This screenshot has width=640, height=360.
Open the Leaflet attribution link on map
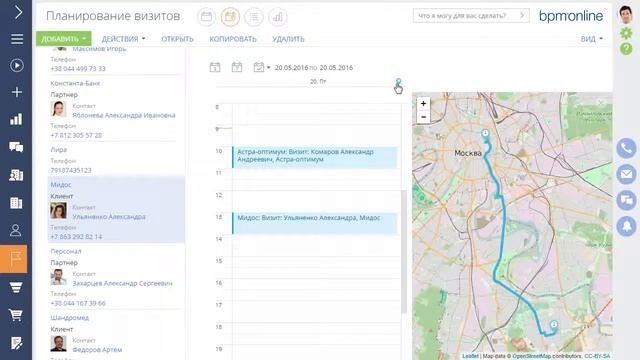click(x=470, y=356)
